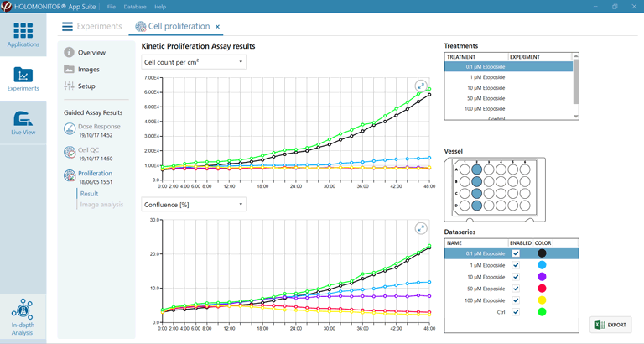Screen dimensions: 644x344
Task: Open the Images section icon
Action: [70, 69]
